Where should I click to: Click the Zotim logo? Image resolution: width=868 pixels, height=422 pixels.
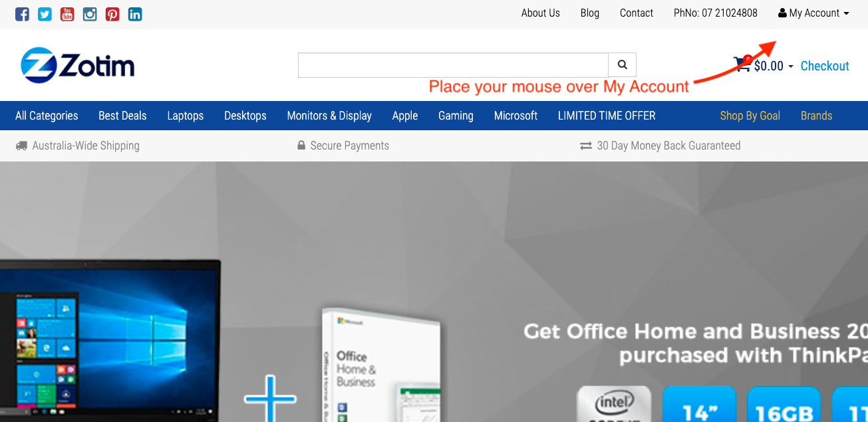coord(78,65)
